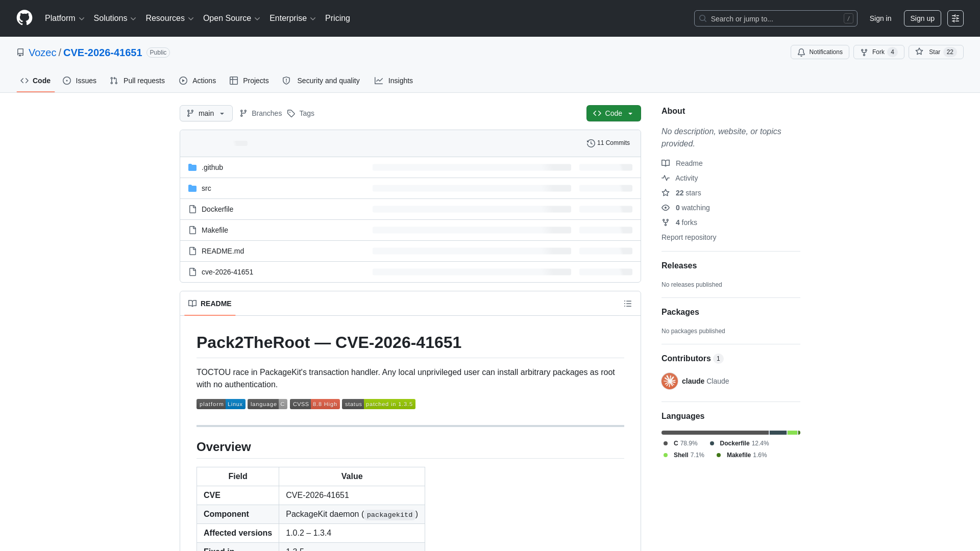Expand the Solutions menu

(x=115, y=18)
